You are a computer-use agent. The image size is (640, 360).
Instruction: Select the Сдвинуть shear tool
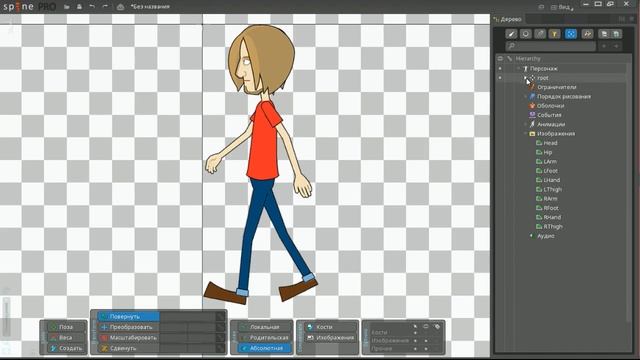pos(129,348)
